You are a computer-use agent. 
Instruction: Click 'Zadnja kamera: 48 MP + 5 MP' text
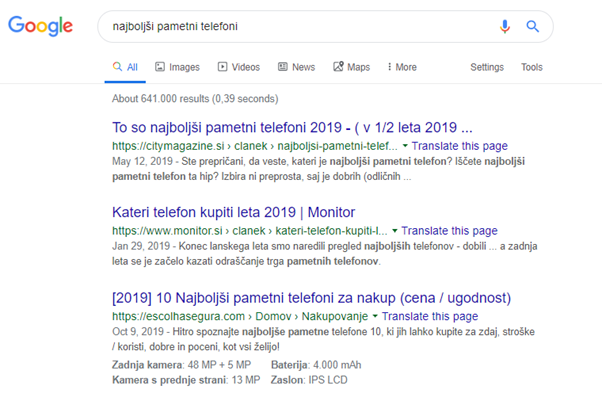click(182, 365)
